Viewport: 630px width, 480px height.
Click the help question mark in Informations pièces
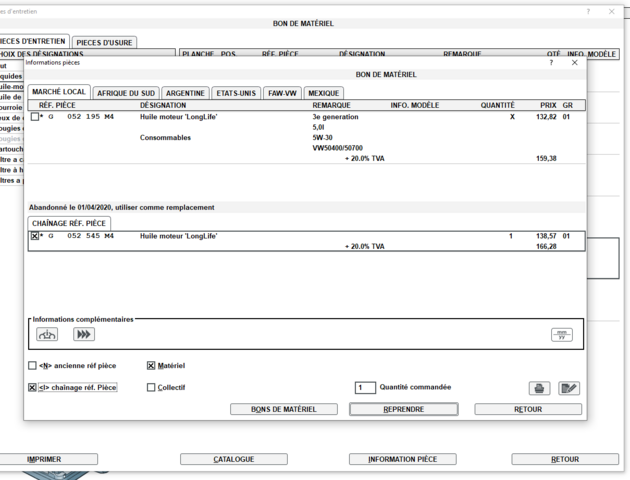pyautogui.click(x=551, y=63)
